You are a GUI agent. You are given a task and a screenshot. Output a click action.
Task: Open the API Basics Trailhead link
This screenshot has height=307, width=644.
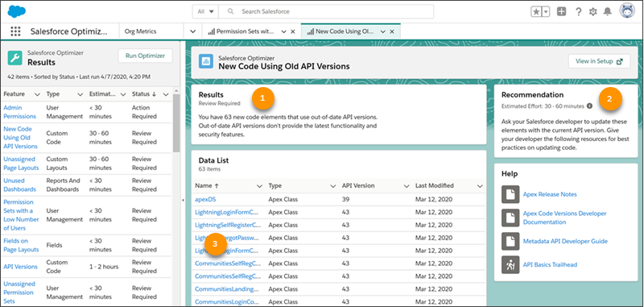pos(551,264)
